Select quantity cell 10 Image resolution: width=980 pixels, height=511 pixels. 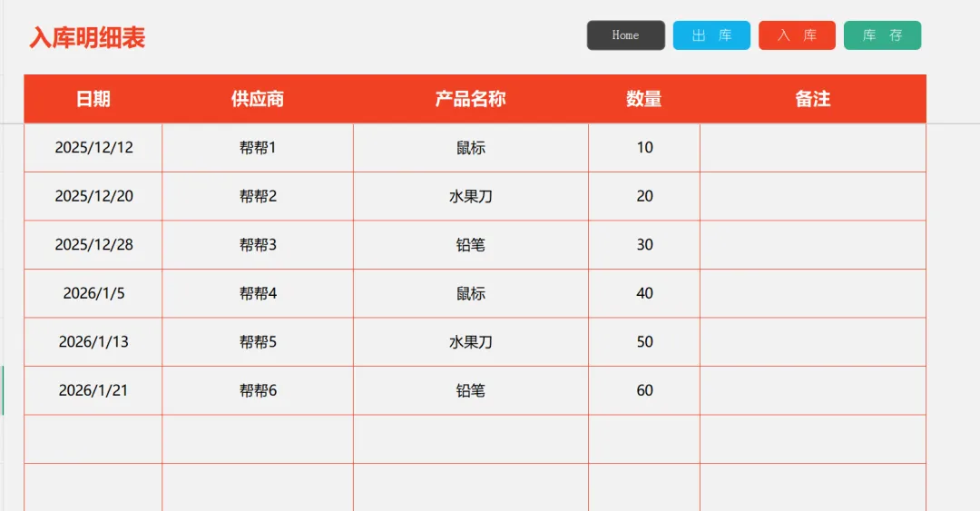click(x=644, y=148)
